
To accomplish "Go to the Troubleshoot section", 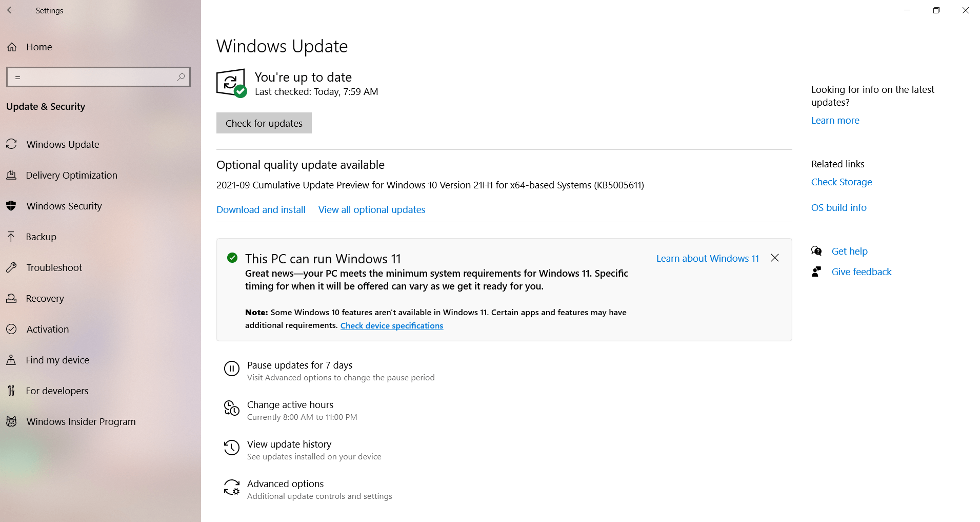I will pyautogui.click(x=54, y=268).
